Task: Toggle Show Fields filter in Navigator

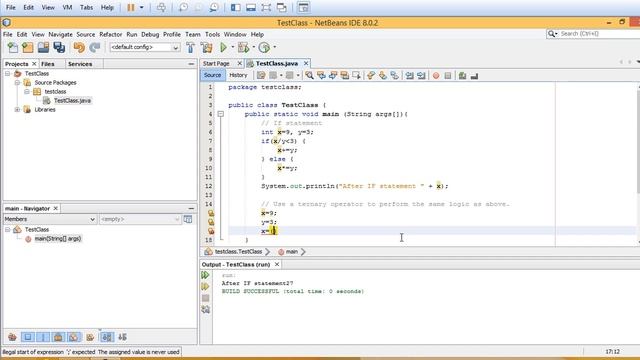Action: pos(28,337)
